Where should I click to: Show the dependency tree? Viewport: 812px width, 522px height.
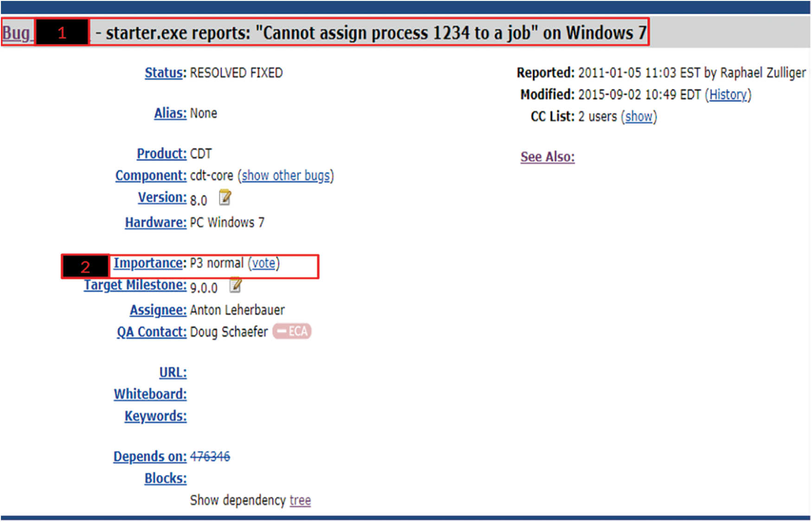coord(300,500)
